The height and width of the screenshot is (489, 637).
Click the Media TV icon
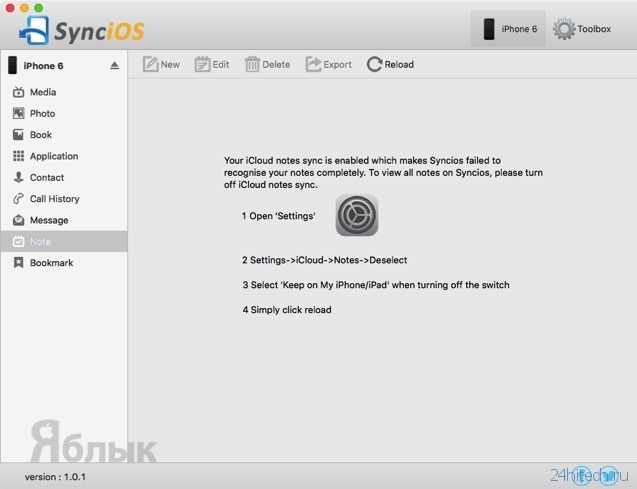(18, 92)
